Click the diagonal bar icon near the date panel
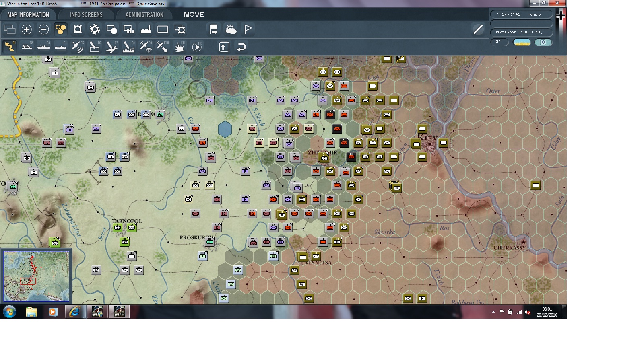Screen dimensions: 644x362 point(478,29)
